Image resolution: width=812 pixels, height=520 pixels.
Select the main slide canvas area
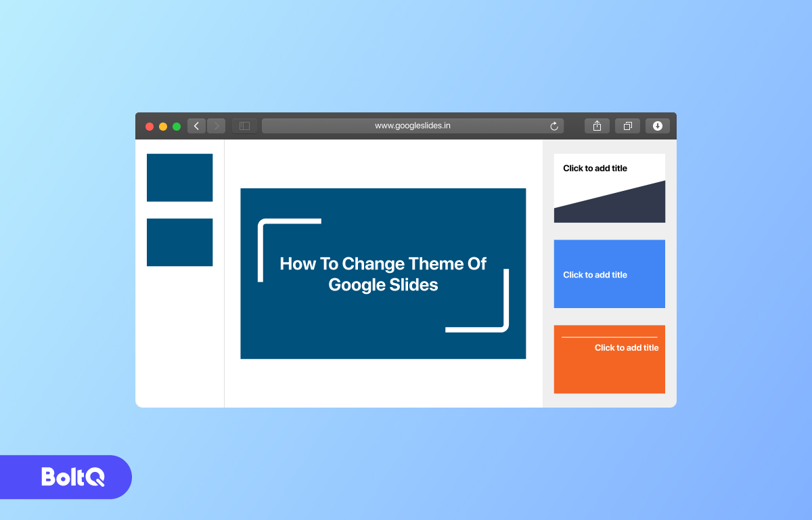[x=383, y=274]
